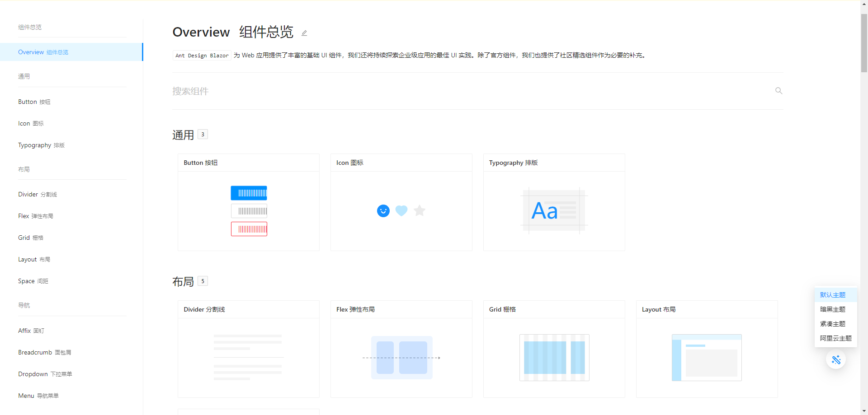
Task: Go to Button 按钮 in sidebar
Action: pos(34,102)
